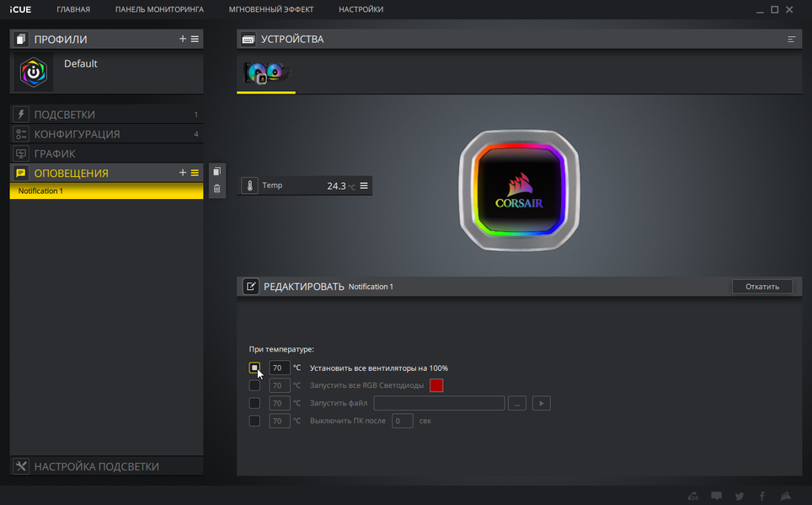Screen dimensions: 812x505
Task: Click the graph monitor icon
Action: (21, 153)
